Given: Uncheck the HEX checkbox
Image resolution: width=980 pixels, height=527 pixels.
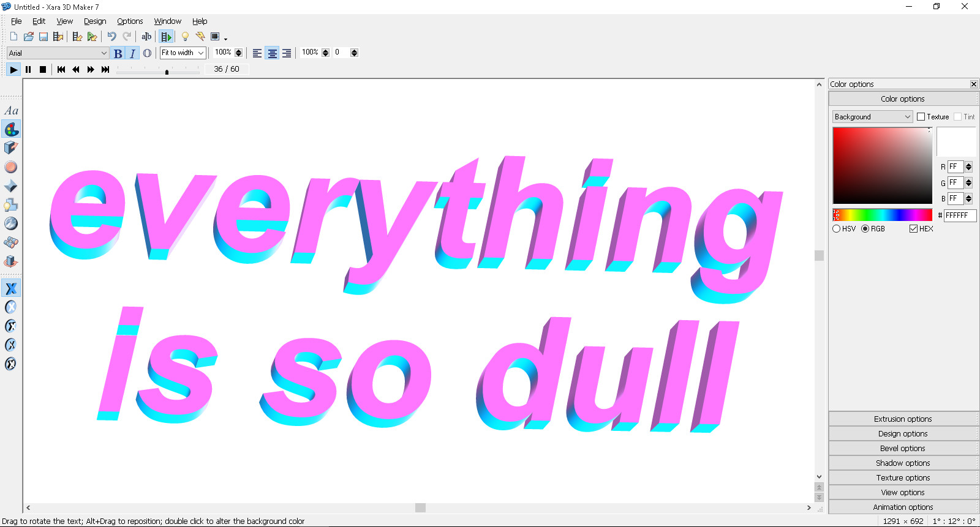Looking at the screenshot, I should click(914, 229).
